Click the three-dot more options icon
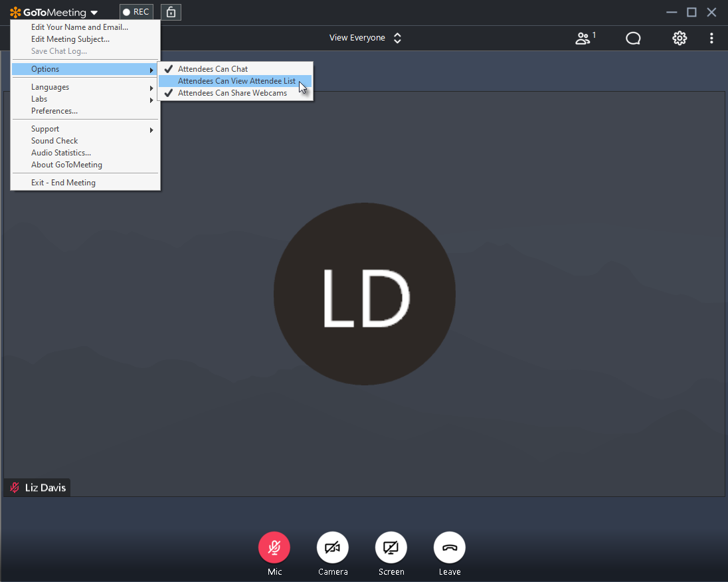This screenshot has width=728, height=582. tap(711, 39)
